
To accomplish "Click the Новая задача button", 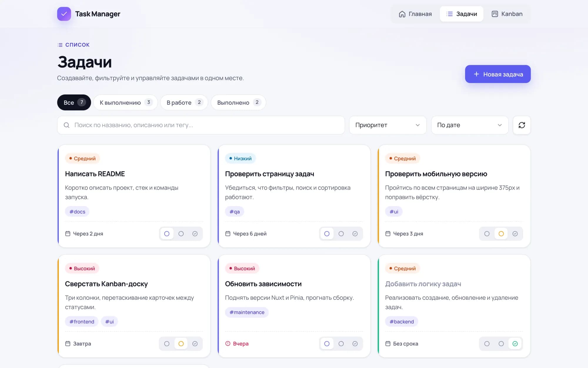I will pyautogui.click(x=498, y=74).
